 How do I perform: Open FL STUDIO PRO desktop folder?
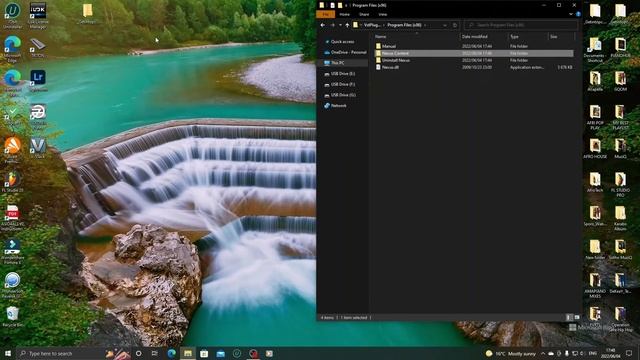(620, 184)
